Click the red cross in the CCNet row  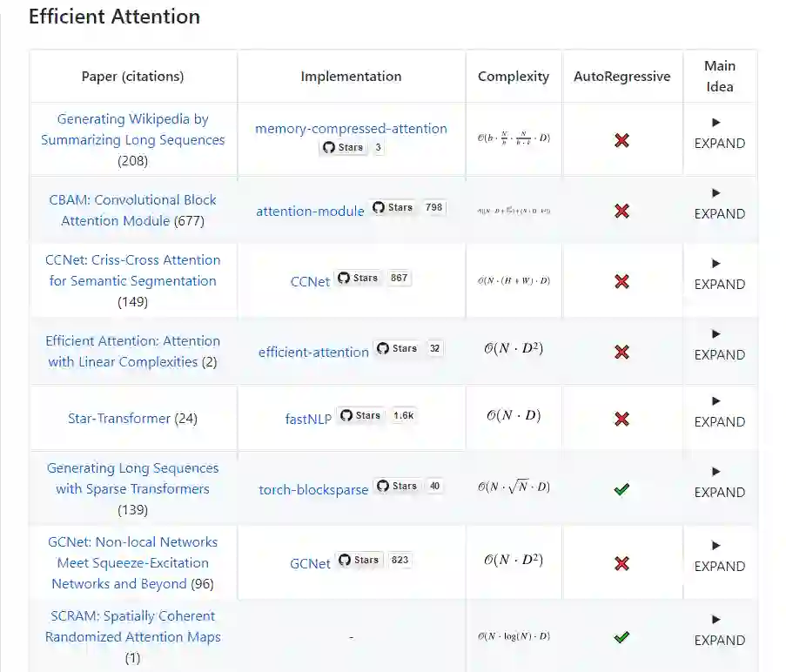(x=621, y=281)
